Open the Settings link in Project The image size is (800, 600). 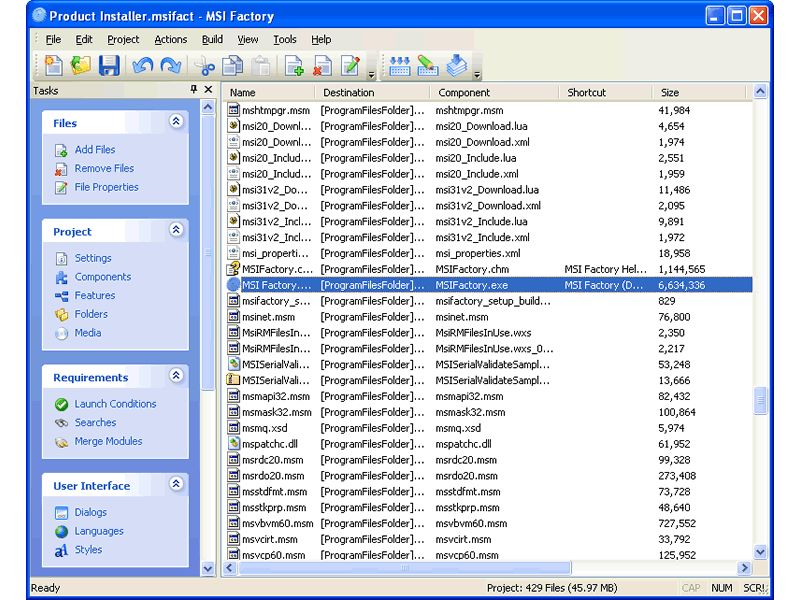93,258
